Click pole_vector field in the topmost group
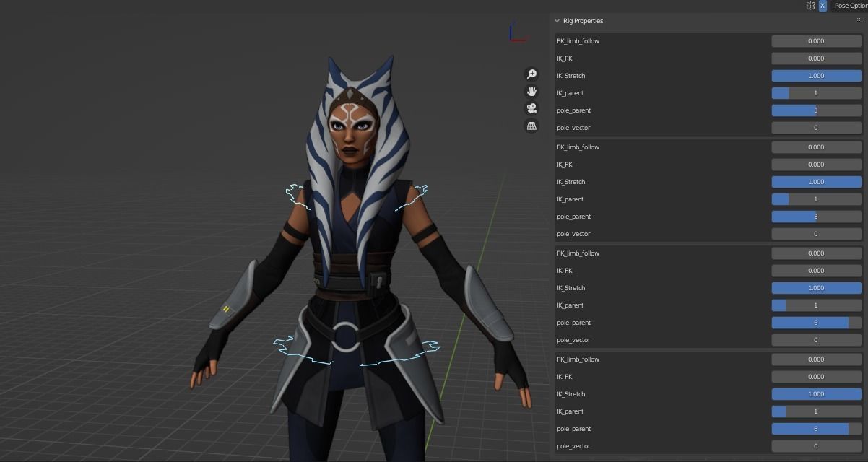Viewport: 868px width, 462px height. (816, 128)
